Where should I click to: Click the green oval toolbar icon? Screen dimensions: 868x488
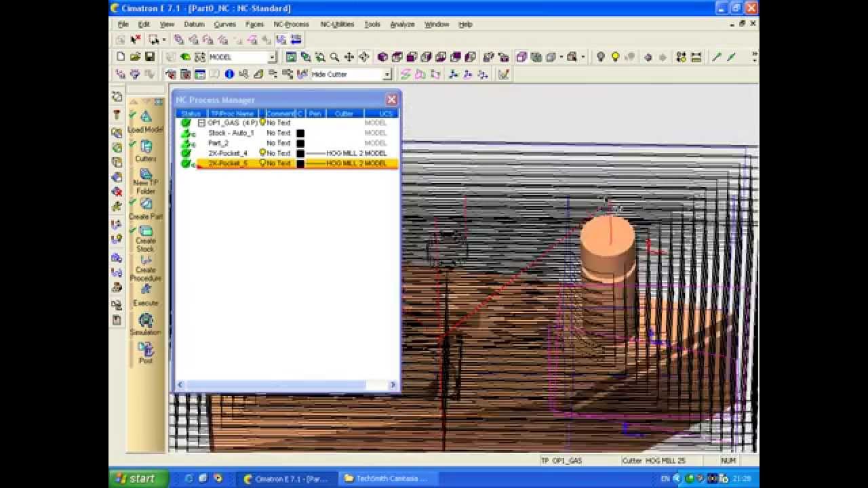[x=185, y=57]
